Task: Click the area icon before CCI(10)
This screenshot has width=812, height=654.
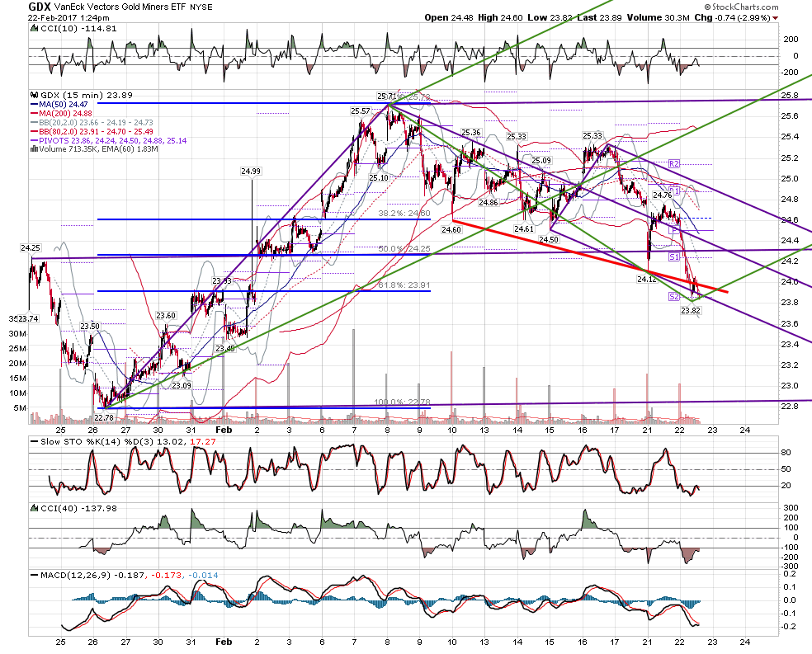Action: pos(35,29)
